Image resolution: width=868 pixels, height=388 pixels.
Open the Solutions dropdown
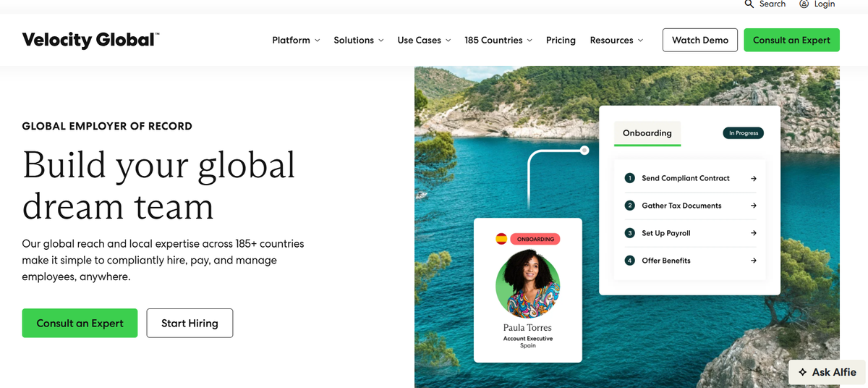pyautogui.click(x=358, y=41)
